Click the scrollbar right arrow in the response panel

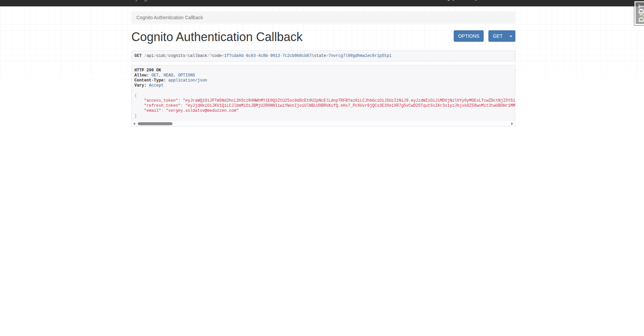pos(512,124)
